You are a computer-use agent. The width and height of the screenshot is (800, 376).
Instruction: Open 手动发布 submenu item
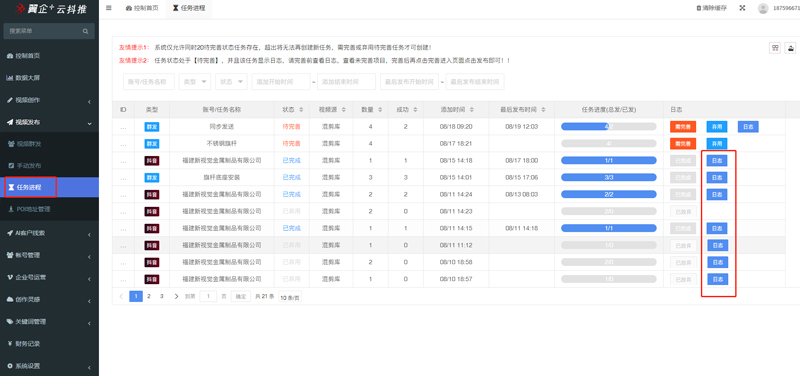[49, 166]
